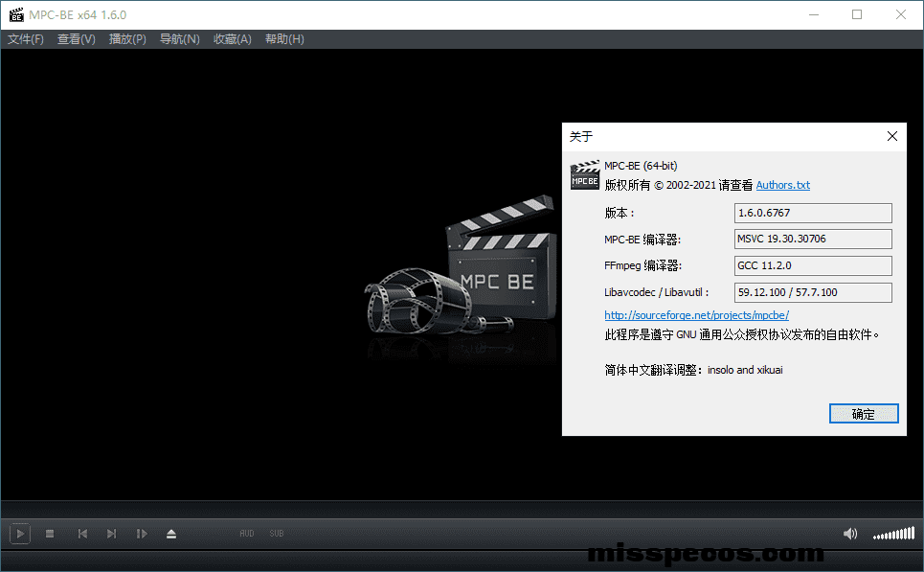This screenshot has height=572, width=924.
Task: Minimize the MPC-BE window
Action: [814, 14]
